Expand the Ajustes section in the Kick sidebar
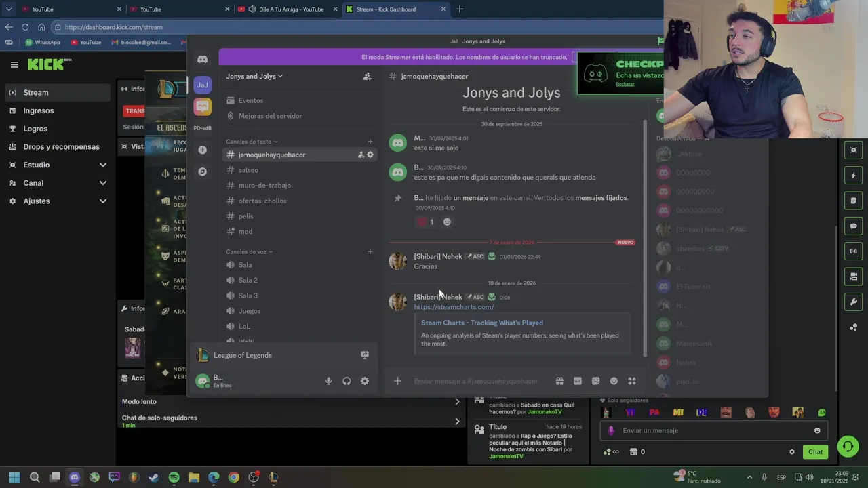 click(x=103, y=201)
